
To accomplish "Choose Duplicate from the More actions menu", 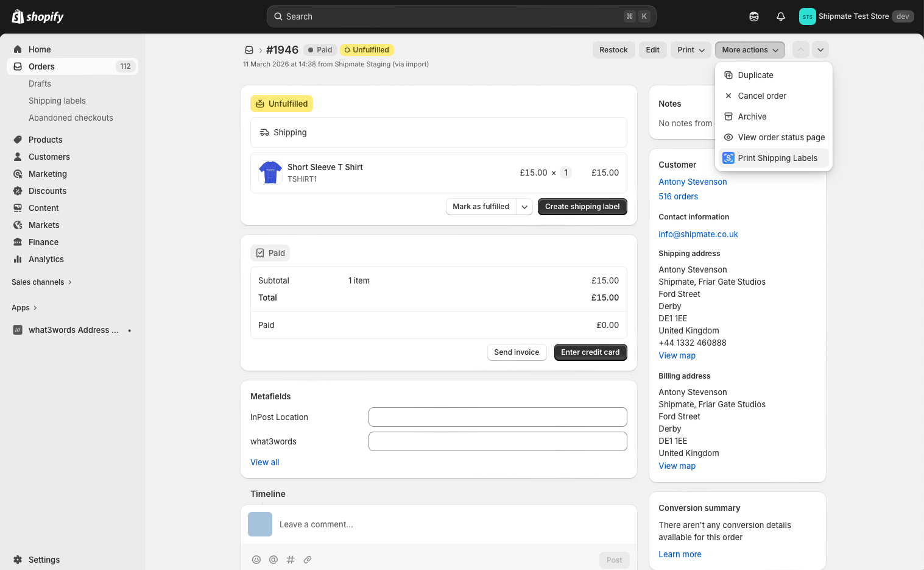I will coord(755,75).
